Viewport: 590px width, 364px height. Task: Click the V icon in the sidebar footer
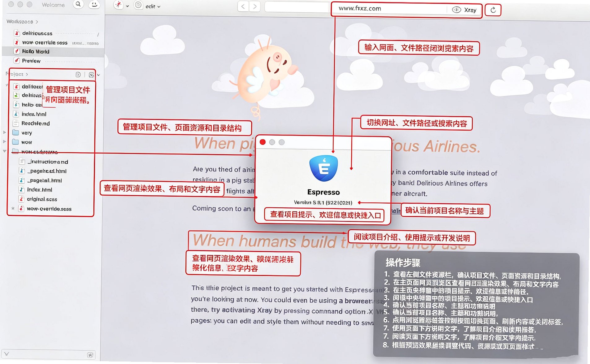[x=7, y=354]
